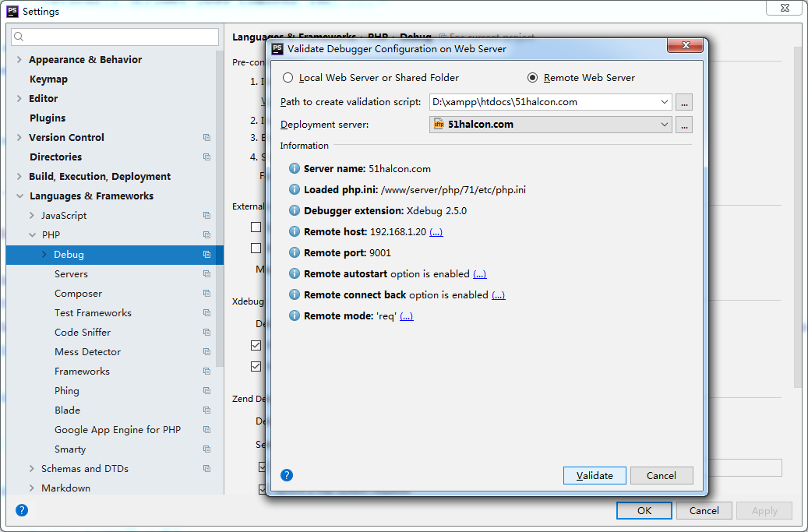Viewport: 808px width, 532px height.
Task: Click the project-level icon next to Test Frameworks
Action: point(206,313)
